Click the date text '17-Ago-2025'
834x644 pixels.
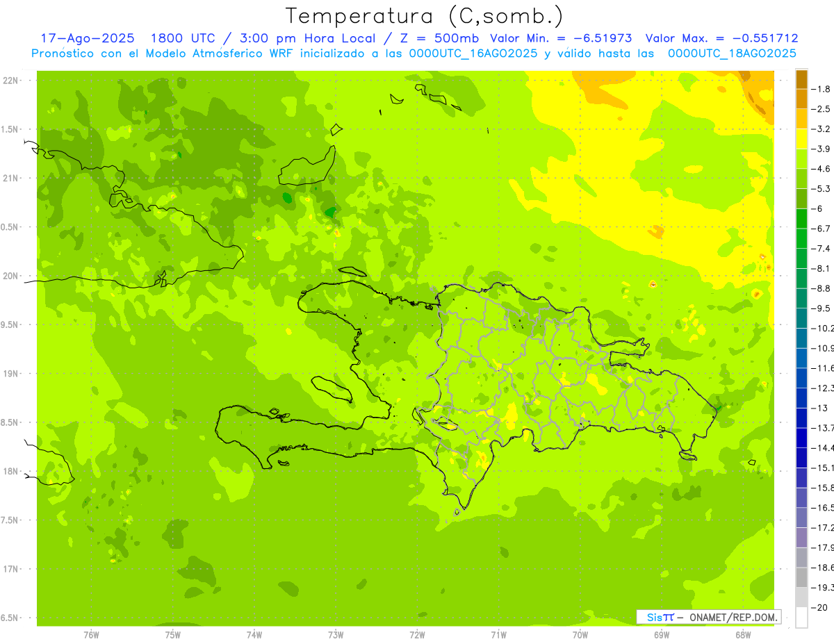point(88,39)
